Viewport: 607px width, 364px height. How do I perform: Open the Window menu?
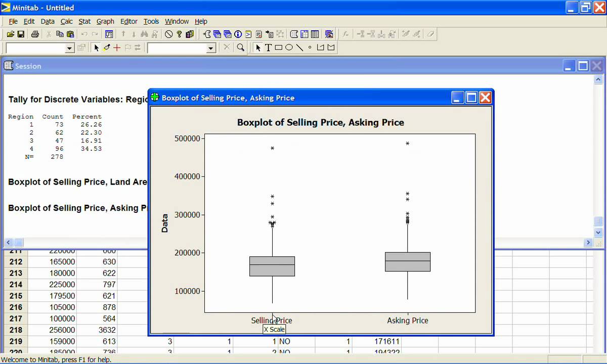[x=177, y=21]
